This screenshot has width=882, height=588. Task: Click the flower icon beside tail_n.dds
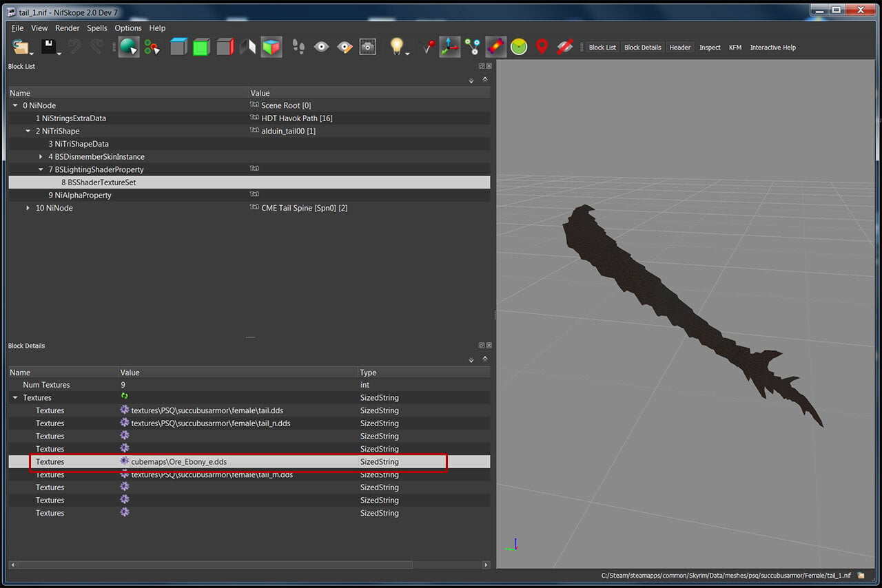(x=125, y=423)
